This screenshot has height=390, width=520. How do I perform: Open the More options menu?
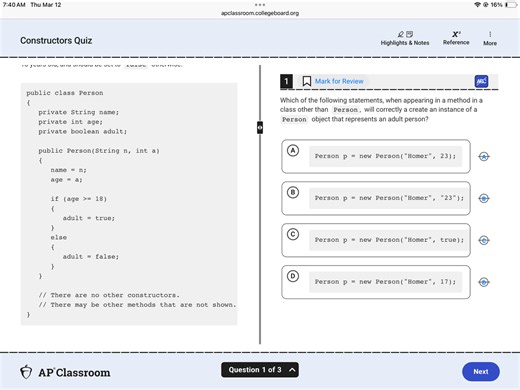tap(490, 39)
